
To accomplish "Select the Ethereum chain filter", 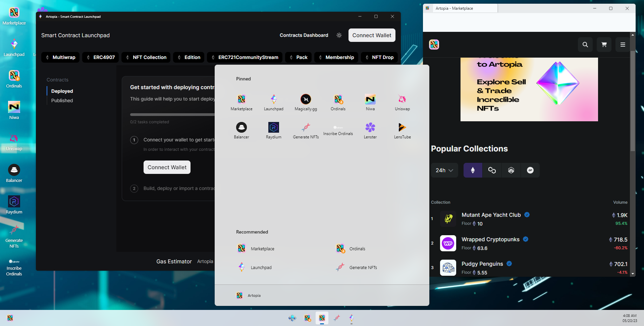I will pos(473,170).
